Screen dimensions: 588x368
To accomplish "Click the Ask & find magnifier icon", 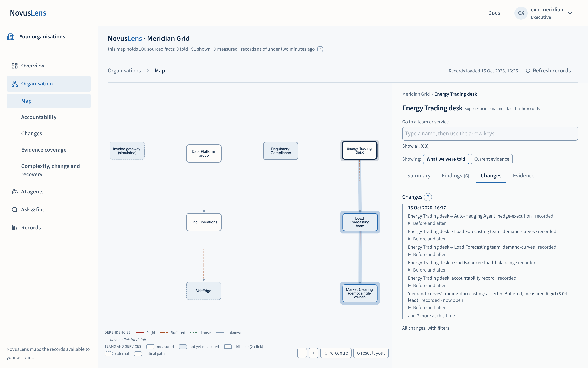I will (x=14, y=210).
